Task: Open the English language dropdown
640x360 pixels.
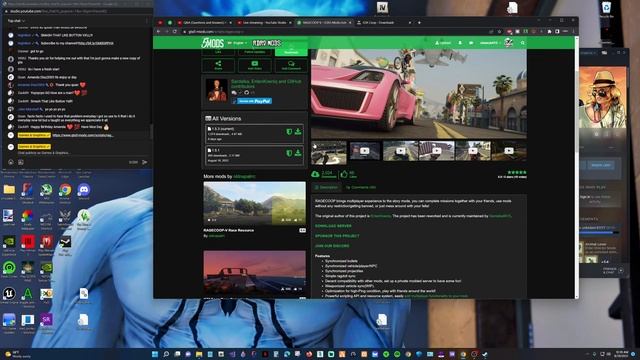Action: (237, 42)
